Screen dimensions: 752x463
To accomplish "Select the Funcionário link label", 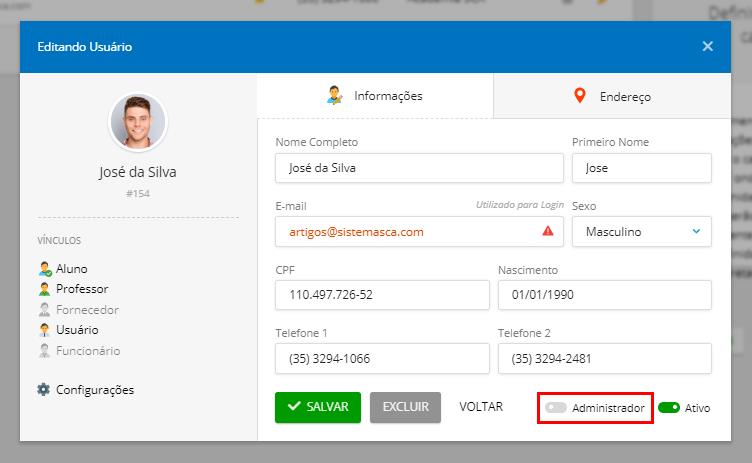I will [88, 351].
